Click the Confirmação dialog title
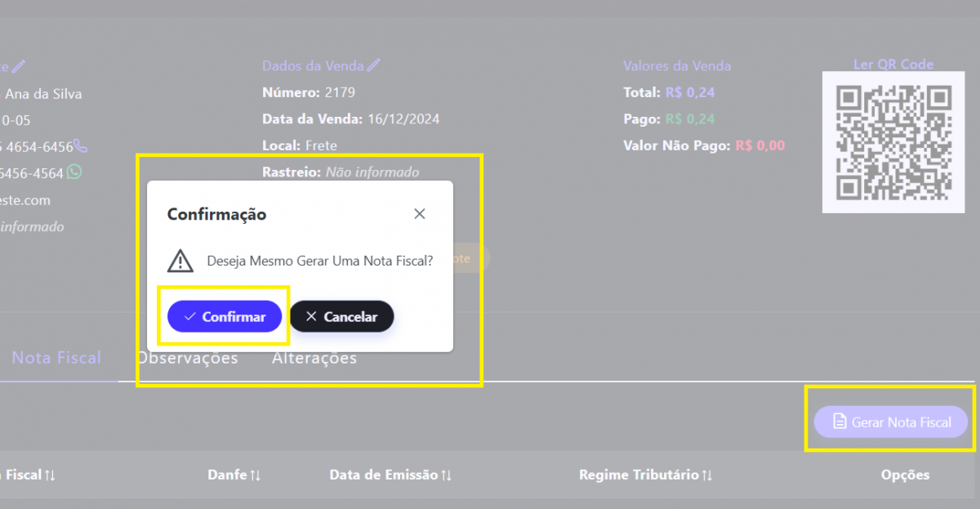 click(x=216, y=215)
